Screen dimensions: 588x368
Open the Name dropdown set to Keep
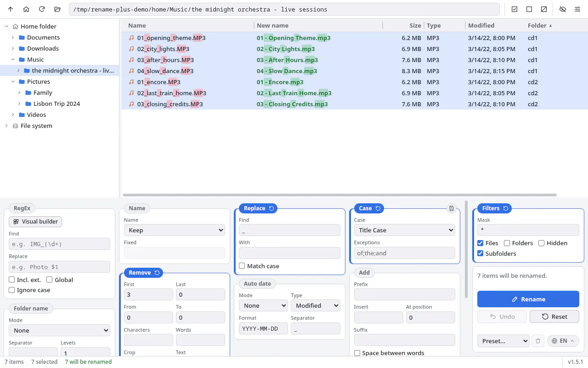pos(175,230)
